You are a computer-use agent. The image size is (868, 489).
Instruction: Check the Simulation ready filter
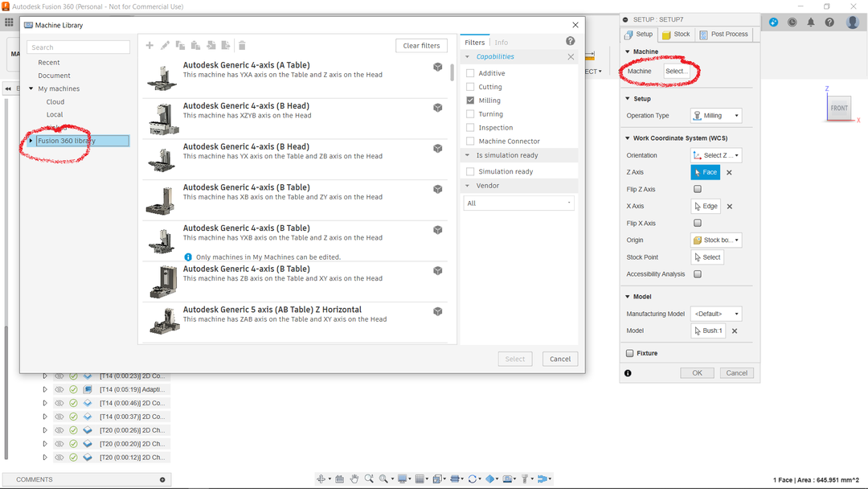pos(471,171)
